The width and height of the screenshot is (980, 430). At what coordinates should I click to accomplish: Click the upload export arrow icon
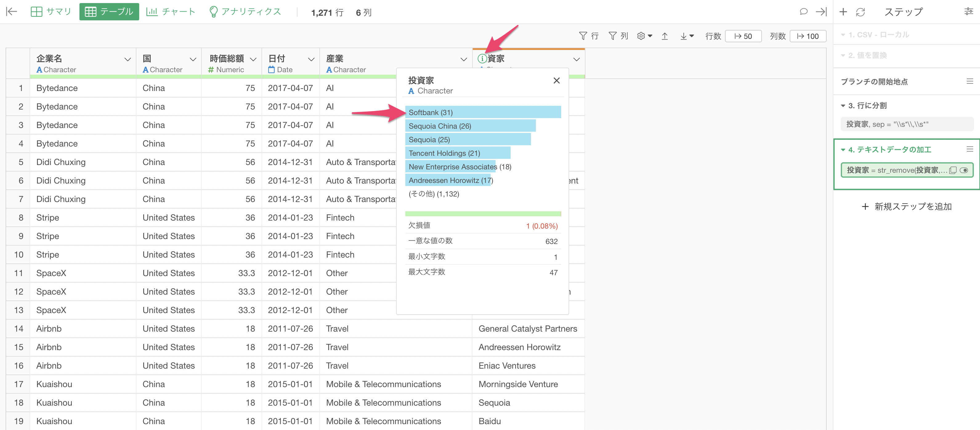pos(664,36)
